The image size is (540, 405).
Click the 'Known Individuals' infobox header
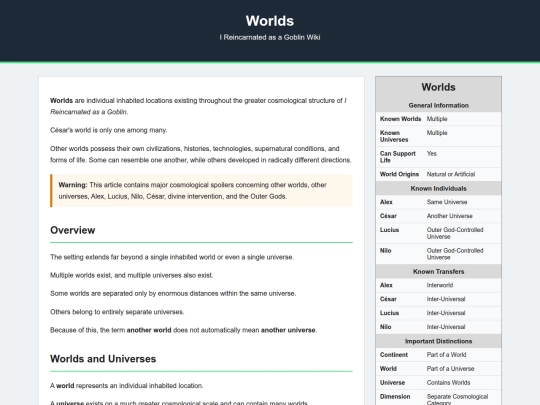point(438,188)
